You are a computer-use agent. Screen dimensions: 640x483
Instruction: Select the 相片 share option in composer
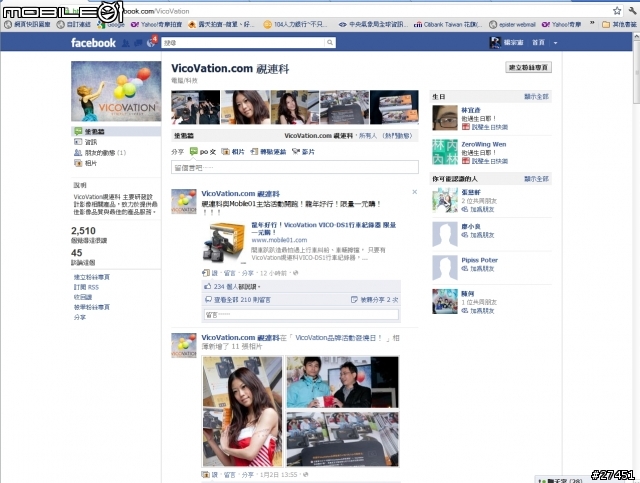233,151
